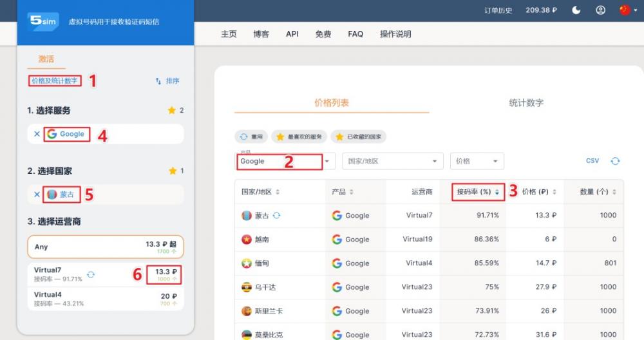The width and height of the screenshot is (644, 340).
Task: Open the user account profile icon
Action: pyautogui.click(x=600, y=10)
